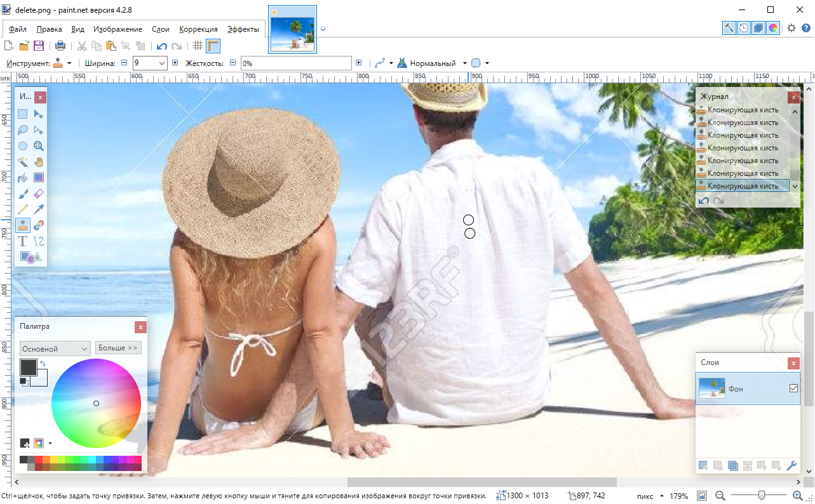Toggle the Colors window visibility
The height and width of the screenshot is (504, 815).
click(x=773, y=28)
